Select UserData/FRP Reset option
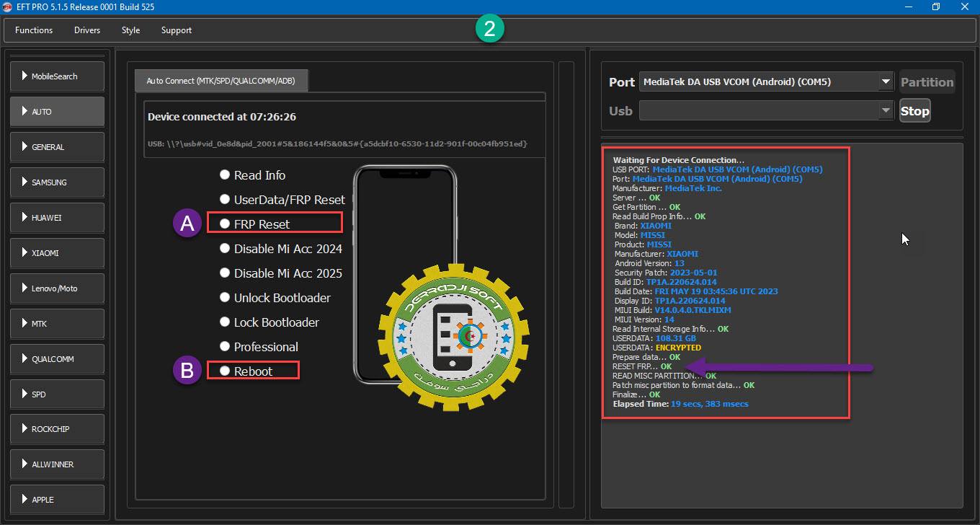 225,200
